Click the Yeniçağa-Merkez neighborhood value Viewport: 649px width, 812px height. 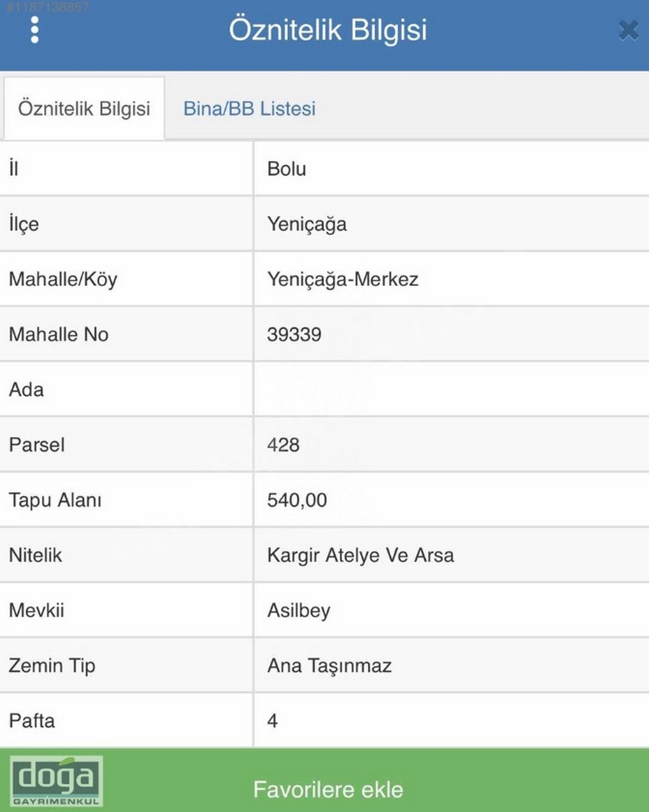343,279
